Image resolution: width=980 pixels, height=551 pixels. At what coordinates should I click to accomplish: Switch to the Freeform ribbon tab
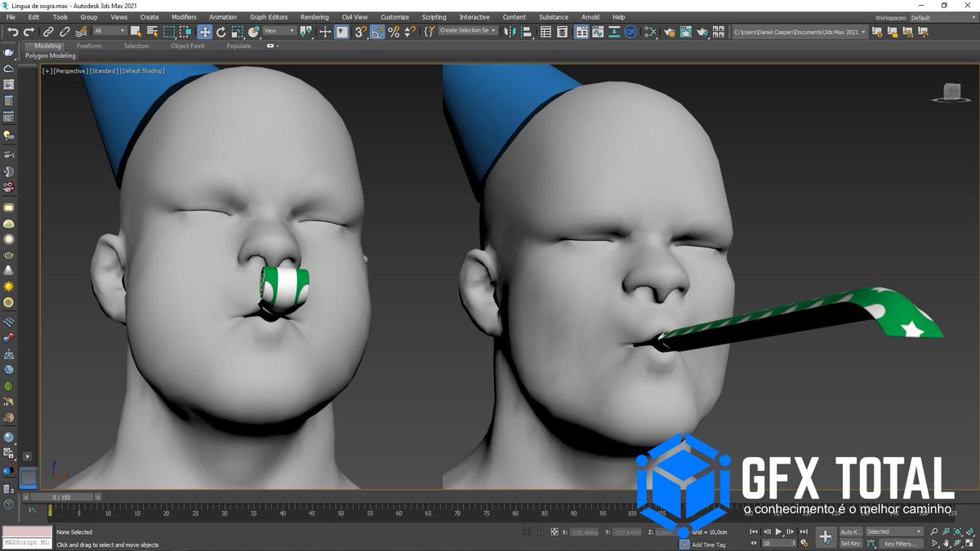tap(89, 46)
